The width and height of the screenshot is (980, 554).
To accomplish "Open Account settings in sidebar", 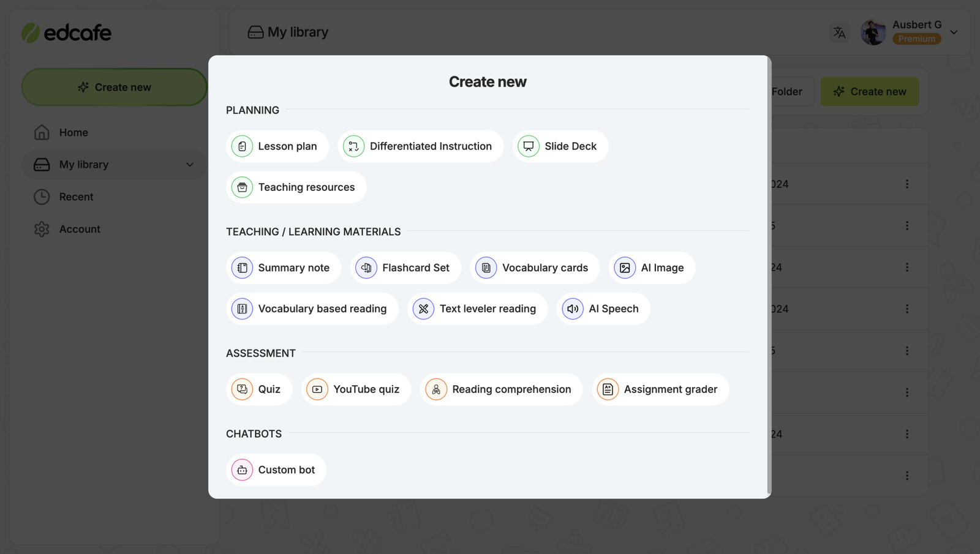I will (80, 229).
